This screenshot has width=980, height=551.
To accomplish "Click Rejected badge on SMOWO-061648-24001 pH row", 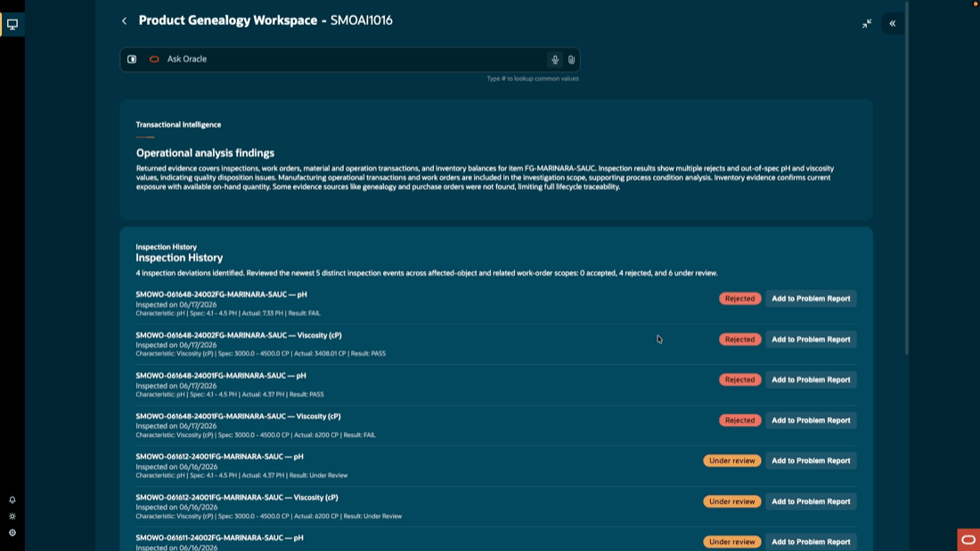I will click(x=740, y=380).
